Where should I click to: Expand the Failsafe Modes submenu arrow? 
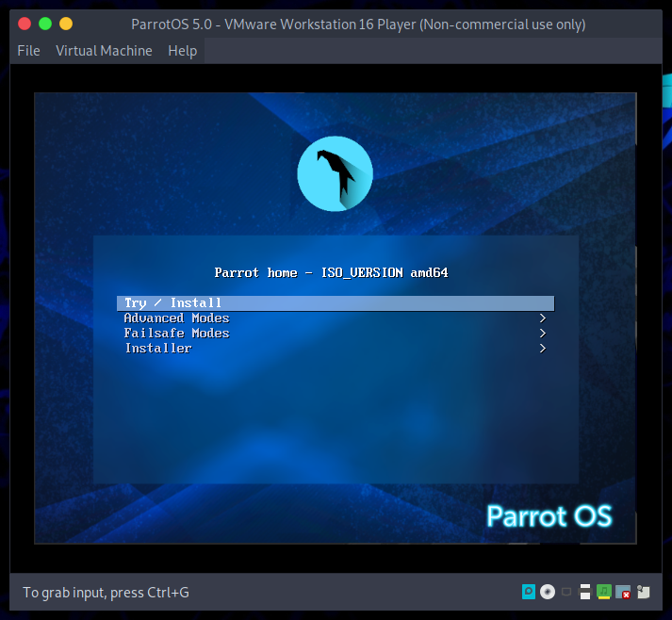(543, 334)
